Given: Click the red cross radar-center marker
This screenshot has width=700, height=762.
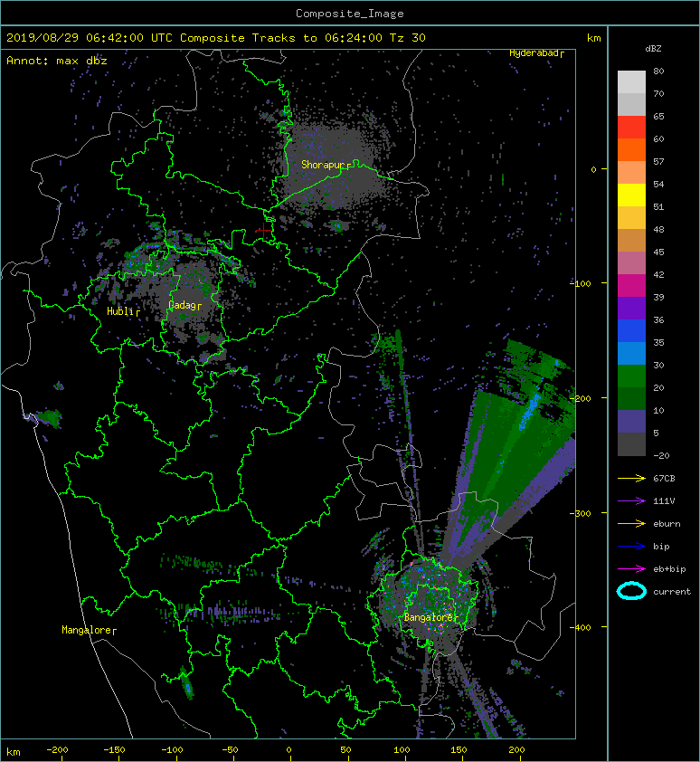Looking at the screenshot, I should click(x=263, y=231).
